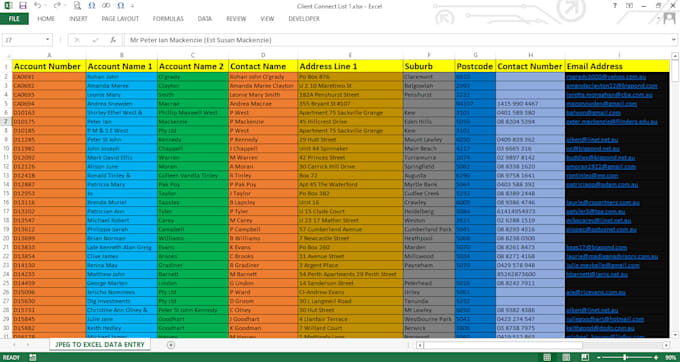Click the Omega icon next to the customize arrow
Viewport: 680px width, 362px height.
click(120, 6)
